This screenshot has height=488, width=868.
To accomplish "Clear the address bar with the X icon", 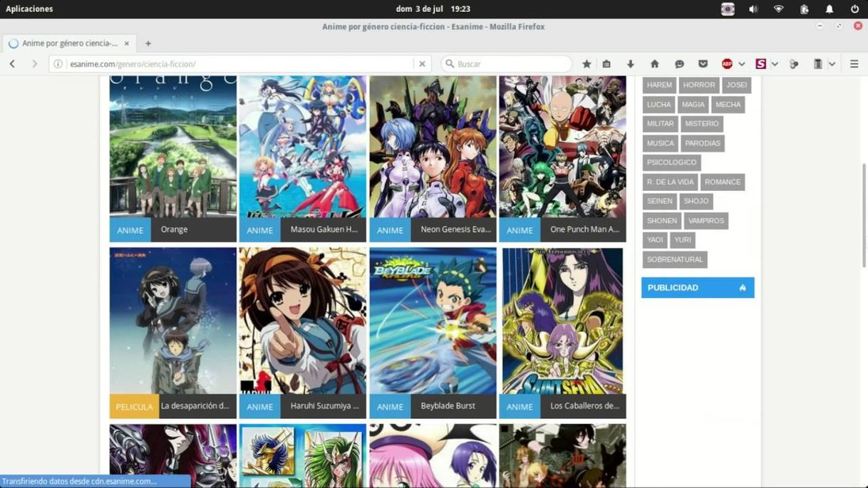I will 422,63.
